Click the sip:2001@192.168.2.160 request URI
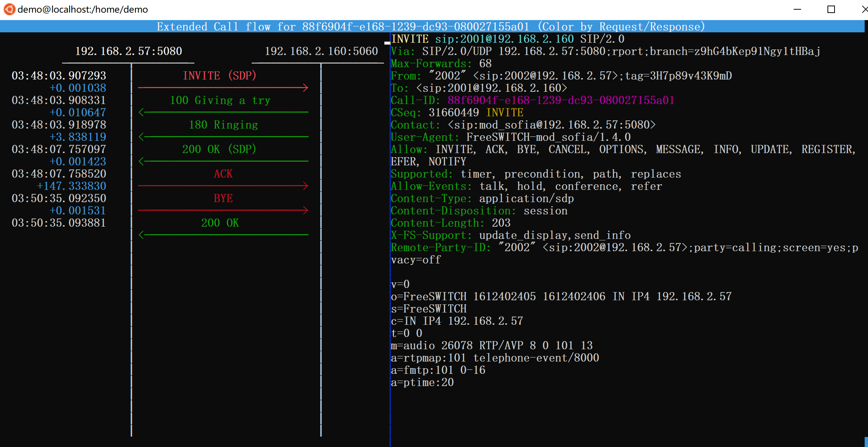868x447 pixels. (x=504, y=39)
